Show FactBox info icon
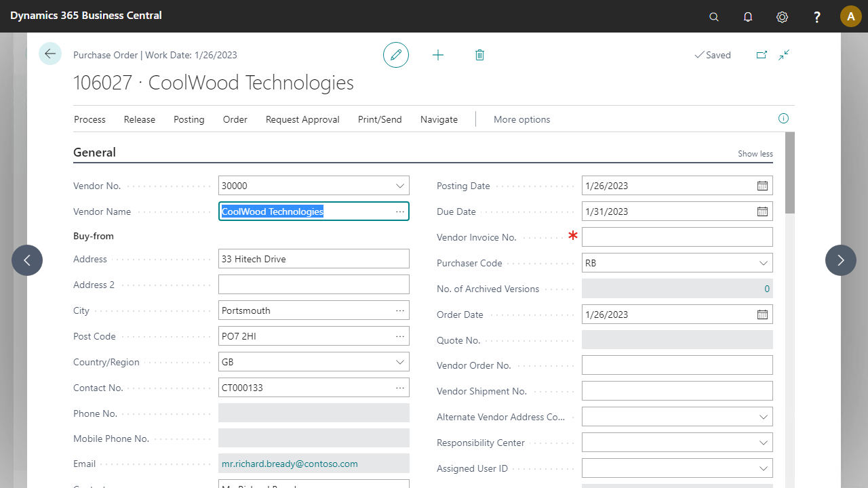 tap(784, 119)
